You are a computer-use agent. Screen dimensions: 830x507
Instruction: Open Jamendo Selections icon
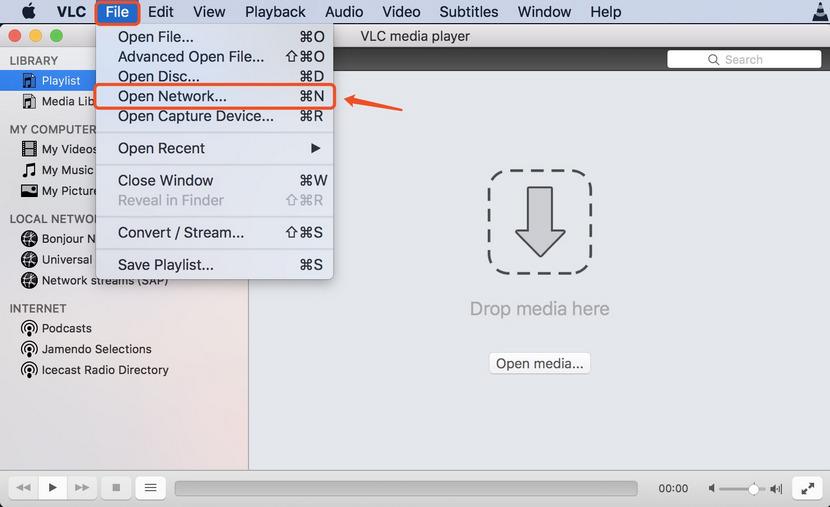pos(29,349)
